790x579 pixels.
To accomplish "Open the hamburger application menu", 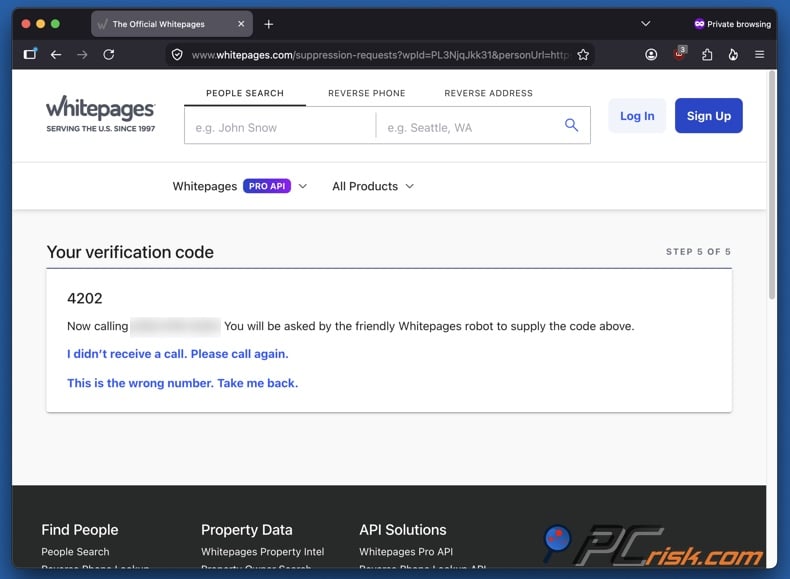I will 759,54.
